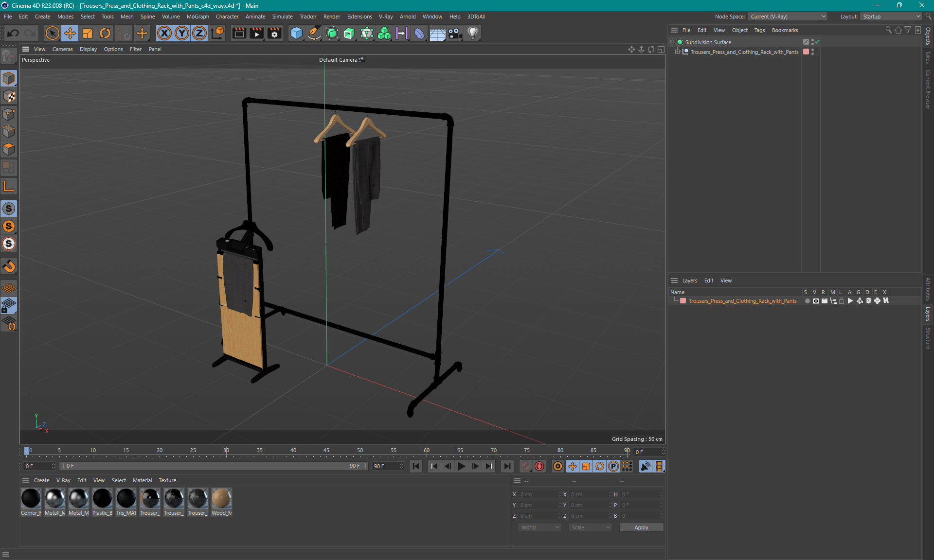Click the Undo arrow icon
This screenshot has width=934, height=560.
click(x=13, y=33)
